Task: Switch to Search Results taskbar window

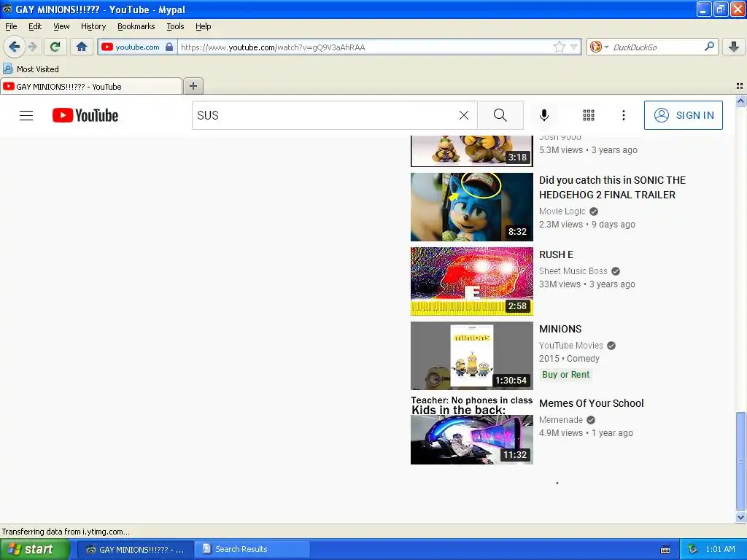Action: pos(252,549)
